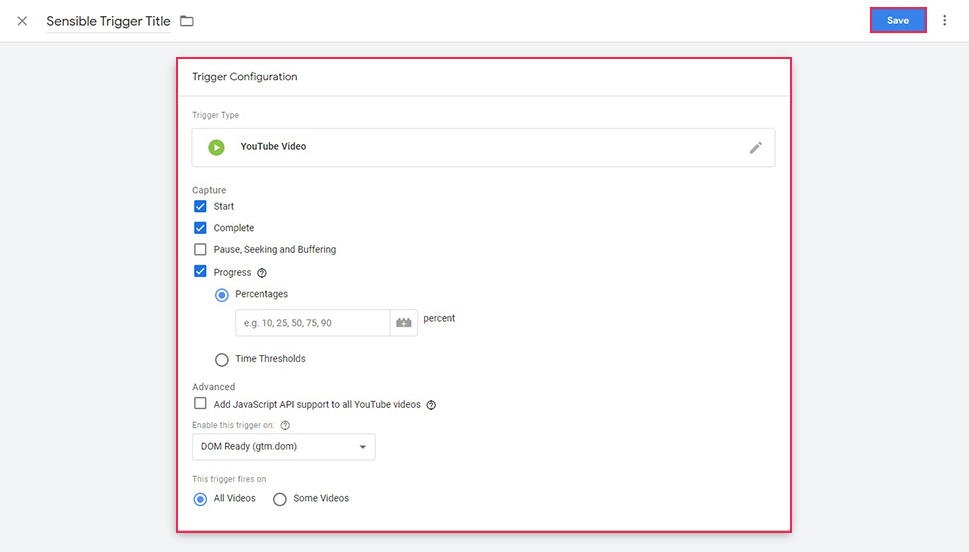The width and height of the screenshot is (969, 552).
Task: Click the Trigger Configuration heading
Action: 245,77
